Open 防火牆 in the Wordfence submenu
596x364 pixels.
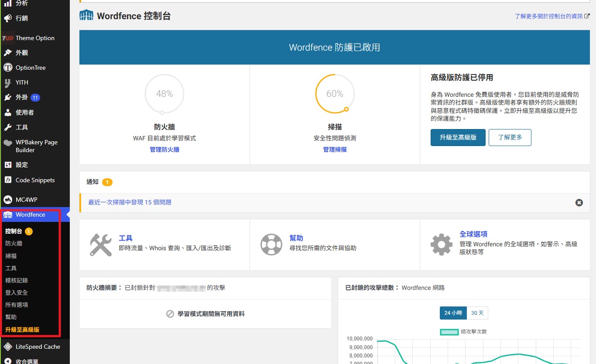pyautogui.click(x=14, y=244)
